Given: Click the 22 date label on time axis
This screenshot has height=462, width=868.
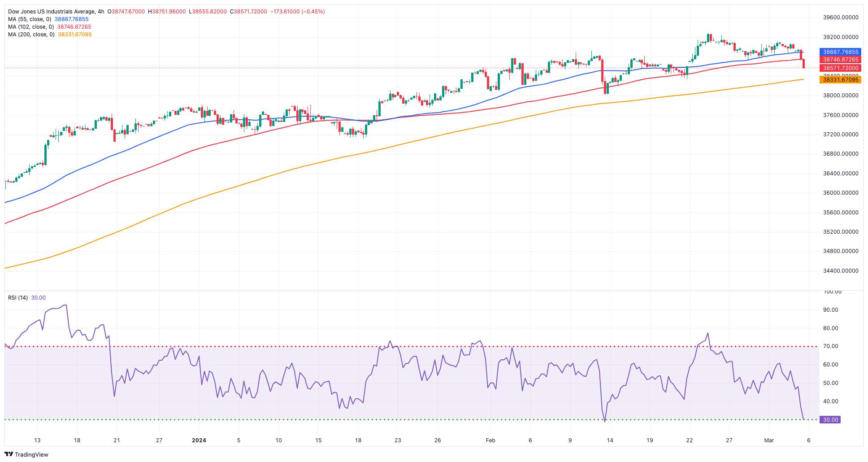Looking at the screenshot, I should point(689,440).
